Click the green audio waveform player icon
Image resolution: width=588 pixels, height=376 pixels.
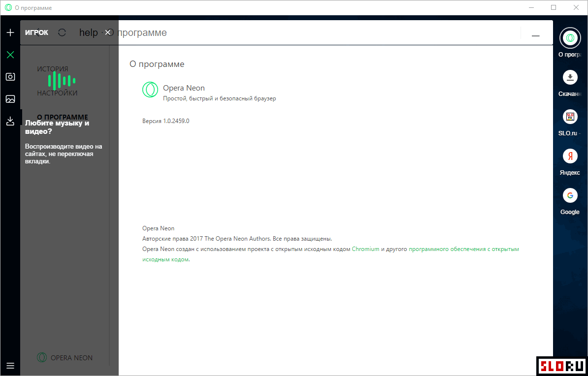pos(62,80)
